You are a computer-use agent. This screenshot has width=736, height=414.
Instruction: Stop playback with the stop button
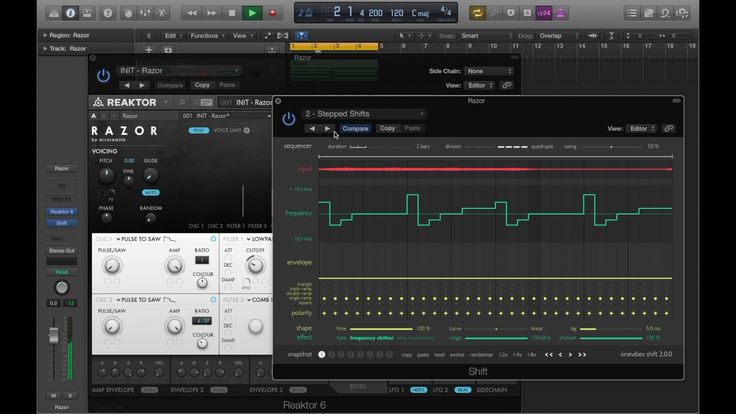[x=231, y=13]
